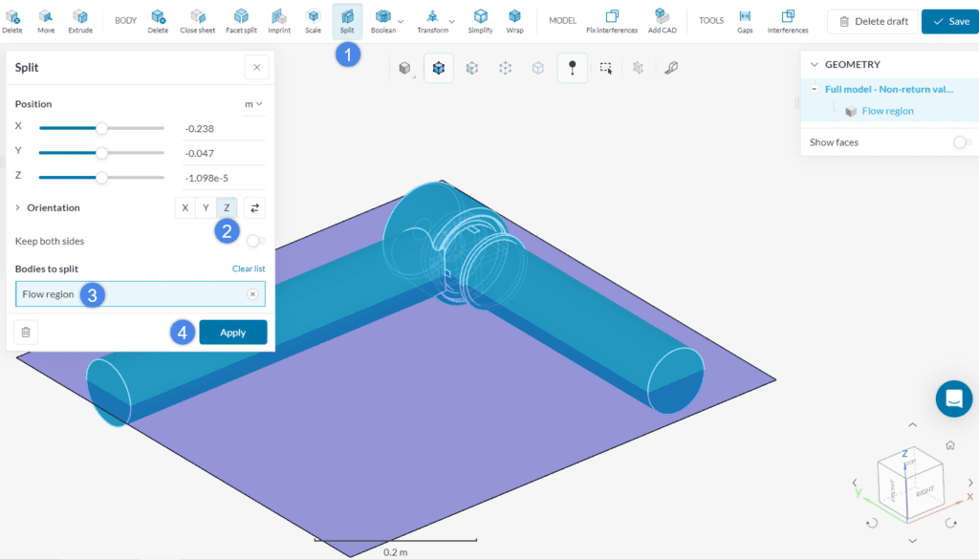Image resolution: width=979 pixels, height=560 pixels.
Task: Select the Imprint tool
Action: click(x=278, y=19)
